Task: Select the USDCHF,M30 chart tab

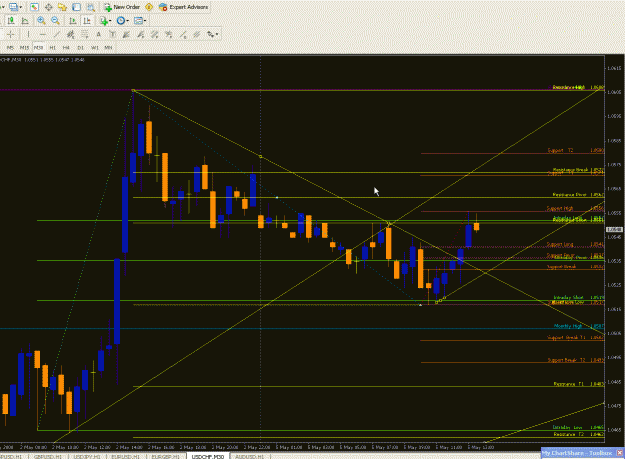Action: click(208, 456)
